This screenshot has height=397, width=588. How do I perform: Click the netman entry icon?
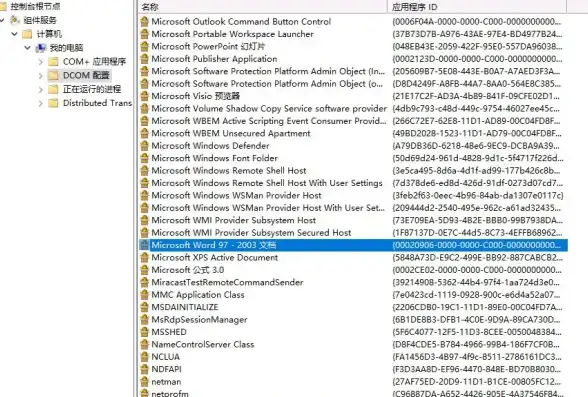tap(144, 381)
